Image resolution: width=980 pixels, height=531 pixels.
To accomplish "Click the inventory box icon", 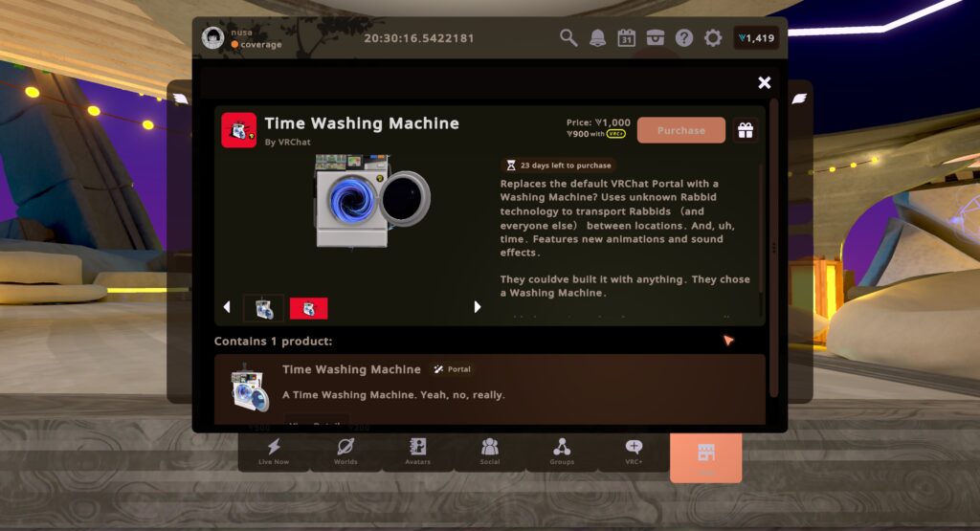I will [x=656, y=38].
